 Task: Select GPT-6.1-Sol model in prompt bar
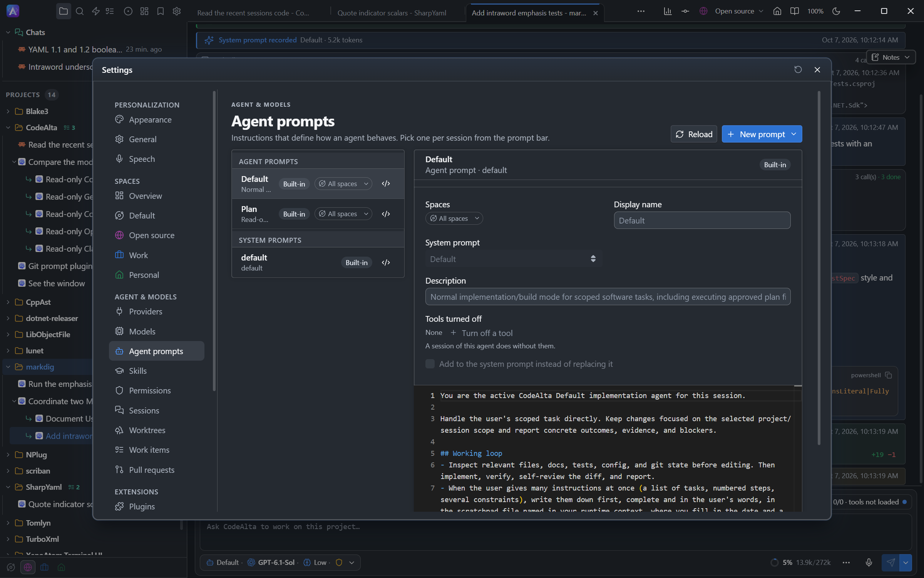point(271,562)
